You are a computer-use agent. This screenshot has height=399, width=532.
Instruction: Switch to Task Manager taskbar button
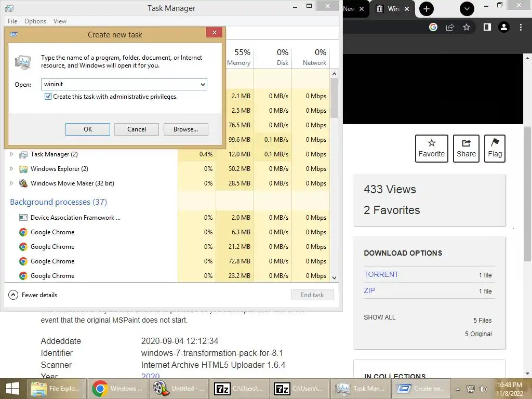[x=361, y=389]
